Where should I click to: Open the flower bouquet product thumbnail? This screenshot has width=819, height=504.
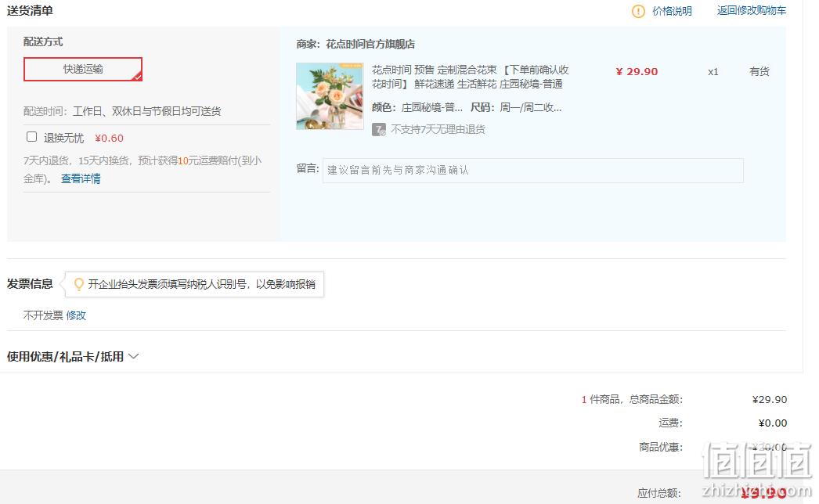tap(330, 96)
